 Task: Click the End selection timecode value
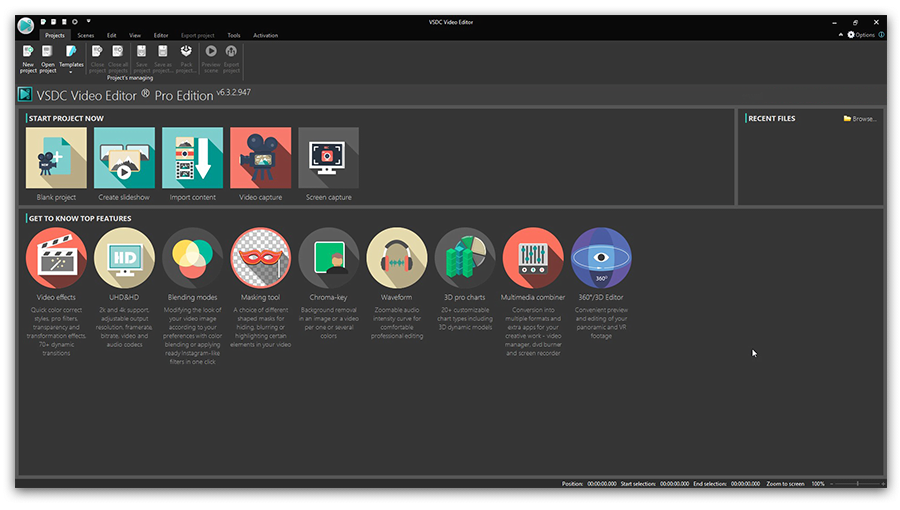(745, 484)
